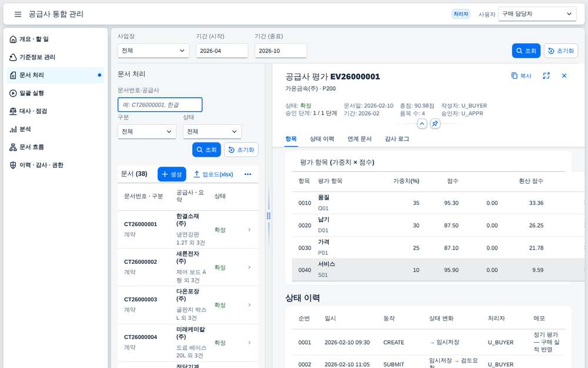
Task: Click 초기화 in the 문서 처리 panel
Action: [241, 150]
